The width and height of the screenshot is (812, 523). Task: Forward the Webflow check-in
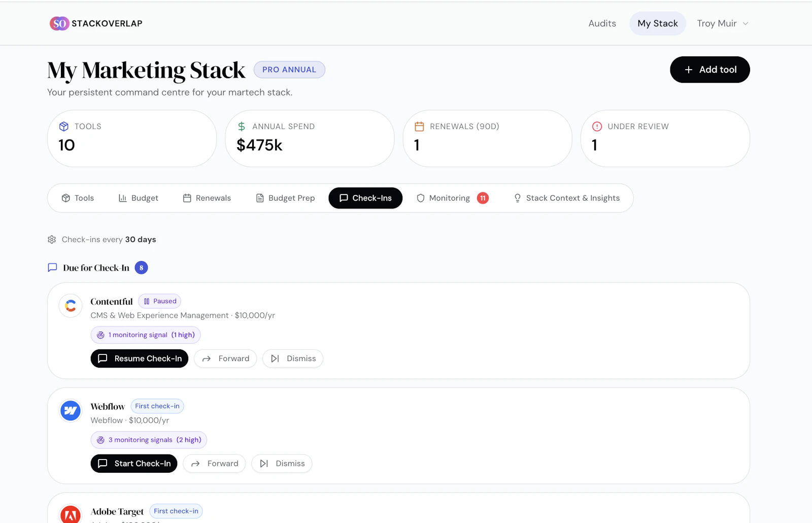pyautogui.click(x=214, y=464)
